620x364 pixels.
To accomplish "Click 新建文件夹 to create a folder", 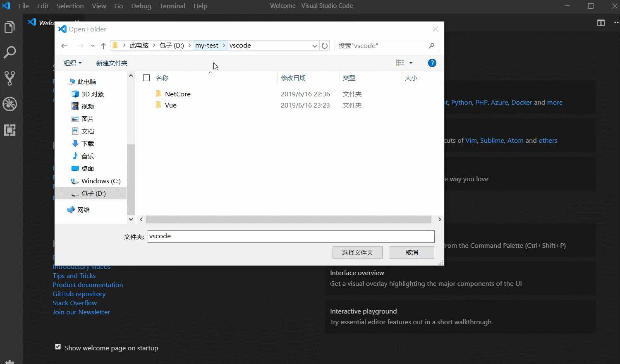I will [112, 63].
